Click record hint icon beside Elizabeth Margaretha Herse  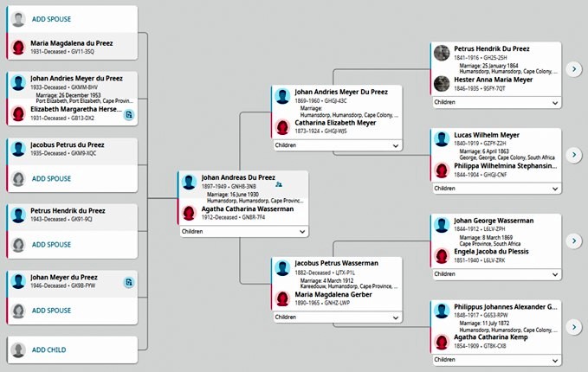(x=129, y=115)
